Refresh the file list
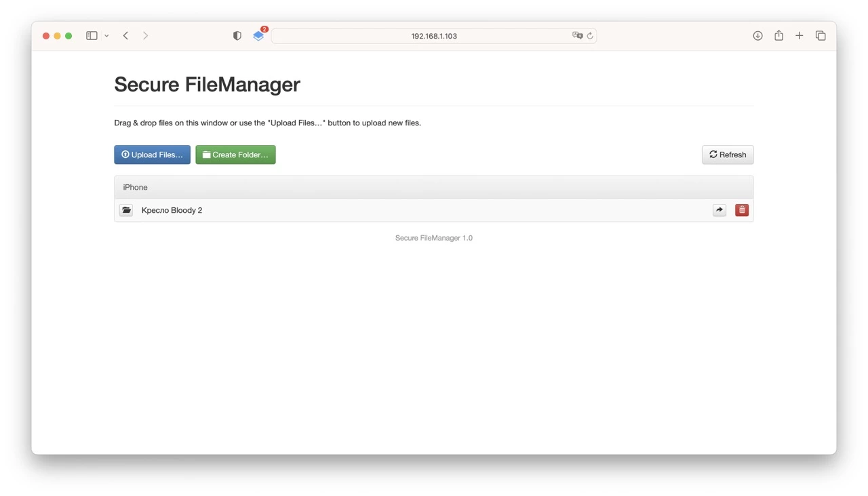Image resolution: width=868 pixels, height=496 pixels. coord(727,154)
